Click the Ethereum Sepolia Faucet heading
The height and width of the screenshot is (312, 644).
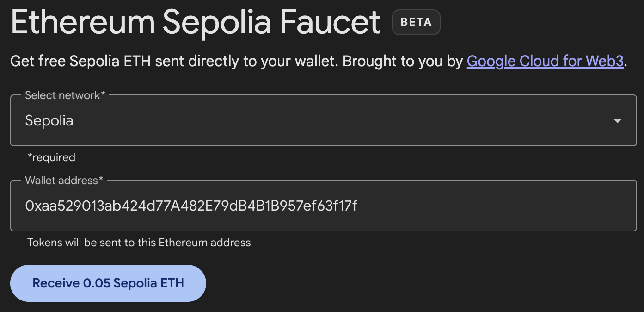point(194,21)
